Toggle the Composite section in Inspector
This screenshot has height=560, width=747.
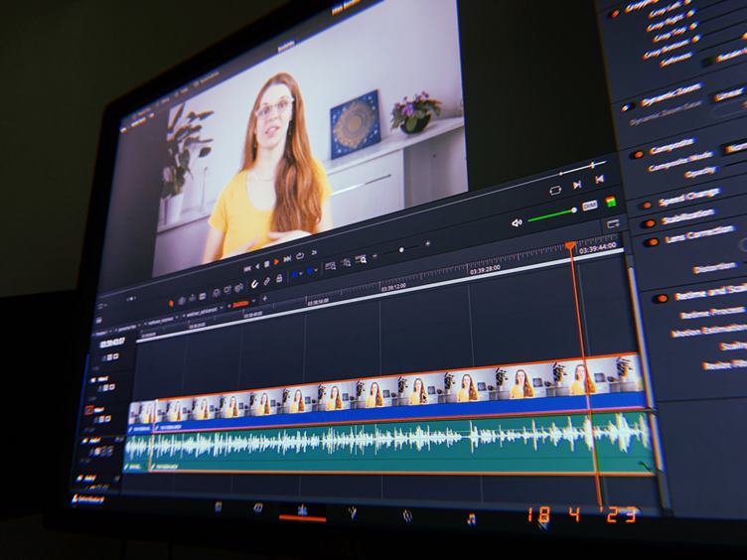coord(638,154)
